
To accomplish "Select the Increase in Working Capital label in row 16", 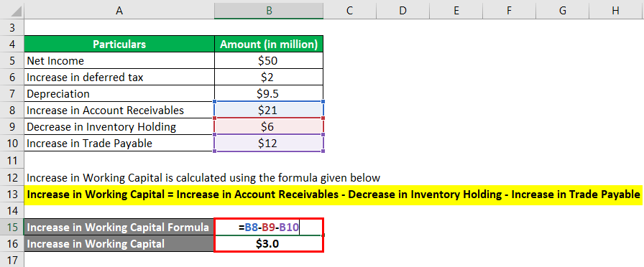I will (x=119, y=243).
